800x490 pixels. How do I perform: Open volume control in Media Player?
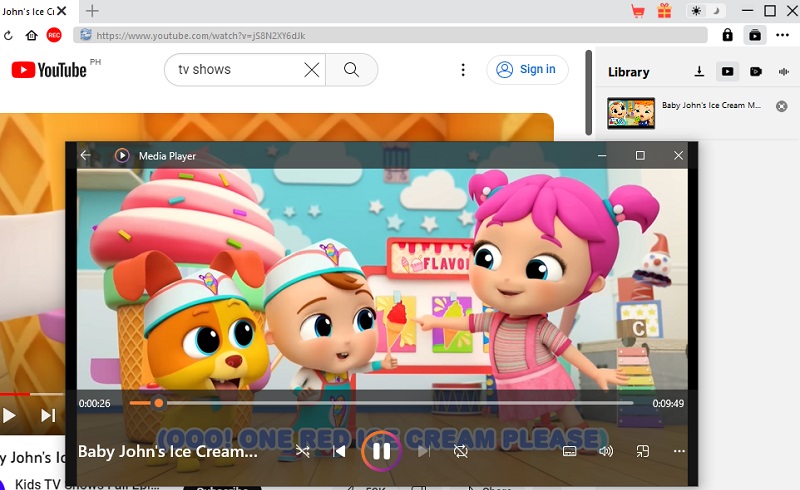606,451
